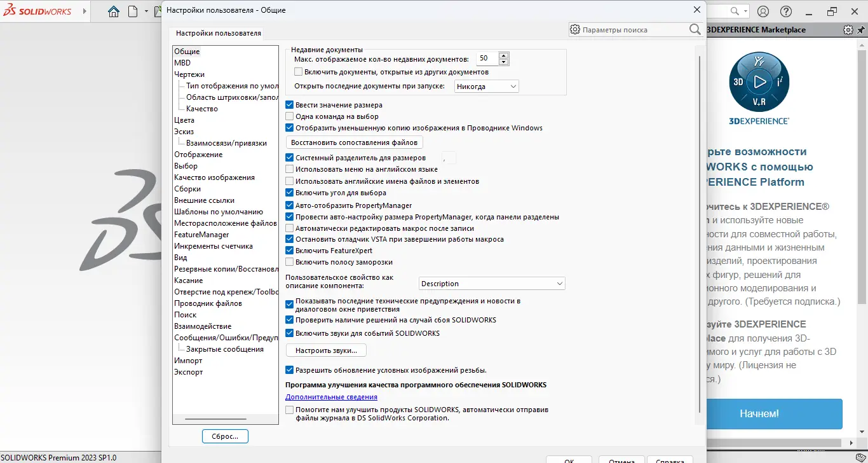Select 'Качество изображения' category
The height and width of the screenshot is (463, 868).
coord(214,177)
